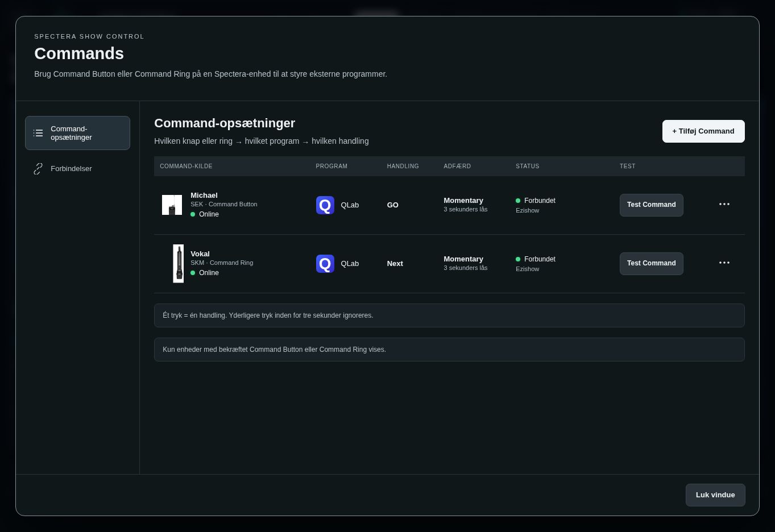Click Momentary behavior in Michael row

[463, 201]
